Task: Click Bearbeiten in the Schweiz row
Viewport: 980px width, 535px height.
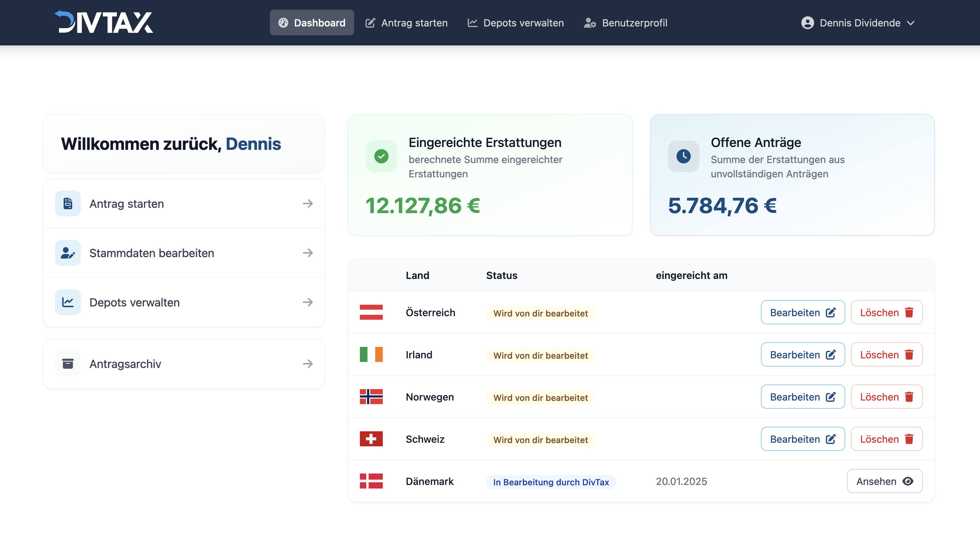Action: (803, 440)
